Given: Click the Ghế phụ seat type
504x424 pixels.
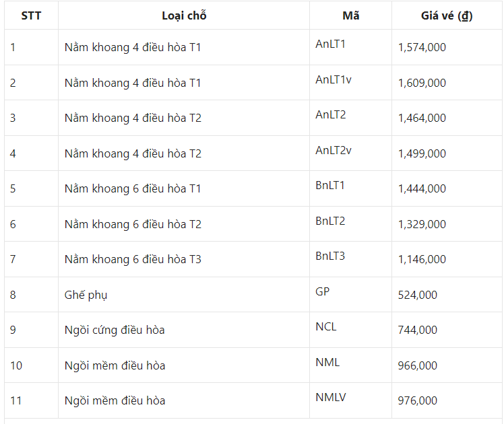Looking at the screenshot, I should (x=86, y=295).
